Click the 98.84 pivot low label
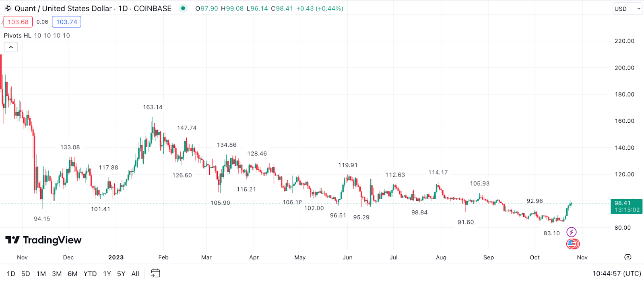This screenshot has height=282, width=644. [419, 213]
